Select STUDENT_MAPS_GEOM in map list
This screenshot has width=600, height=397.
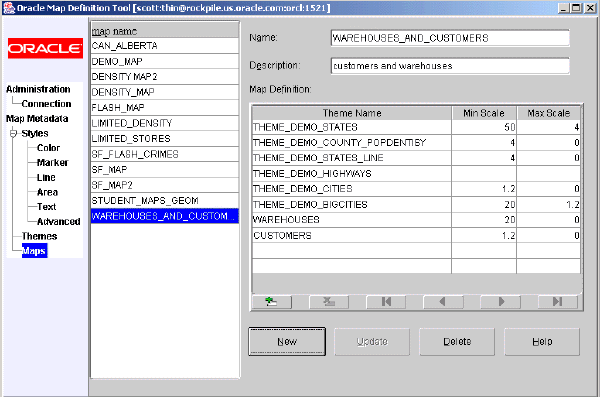click(165, 201)
